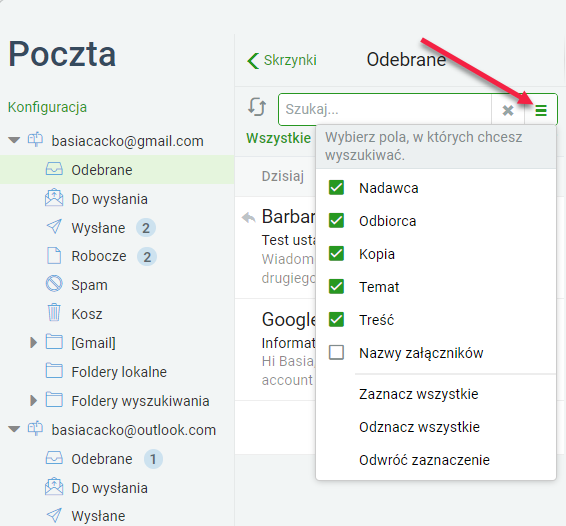
Task: Click the outlook Odebrane inbox tray icon
Action: [x=54, y=458]
